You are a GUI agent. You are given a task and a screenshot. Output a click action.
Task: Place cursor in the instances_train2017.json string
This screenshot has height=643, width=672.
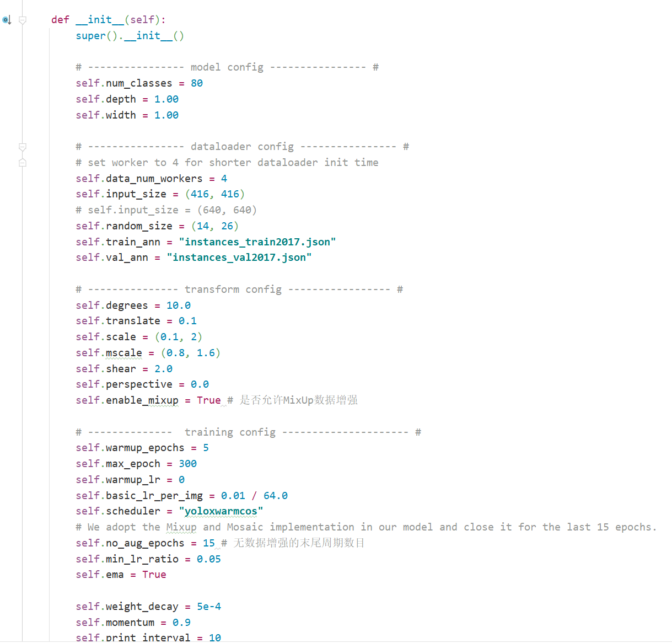coord(257,242)
